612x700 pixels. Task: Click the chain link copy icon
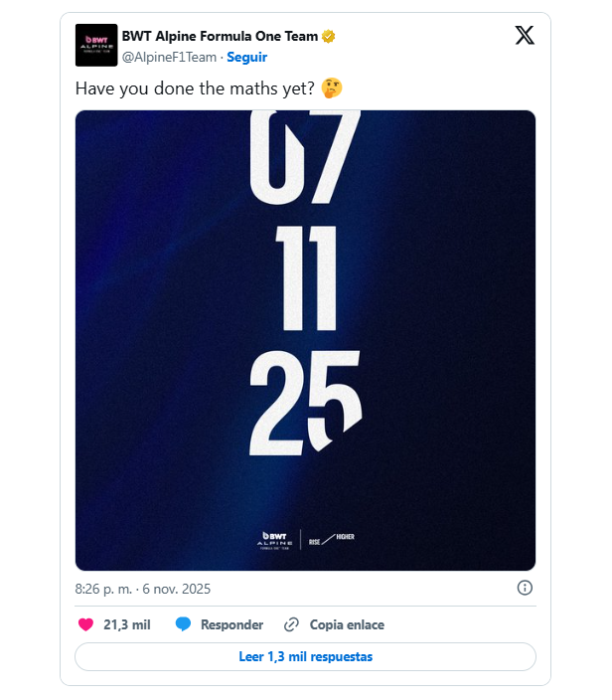point(292,624)
